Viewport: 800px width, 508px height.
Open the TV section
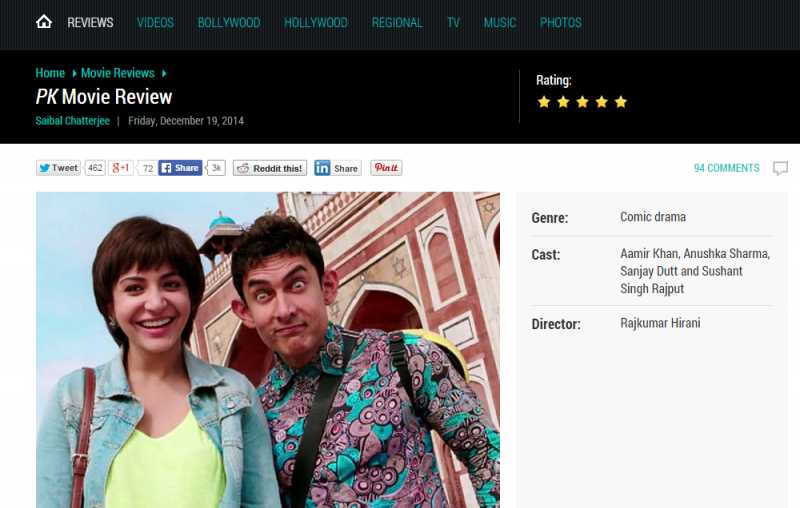pos(454,22)
